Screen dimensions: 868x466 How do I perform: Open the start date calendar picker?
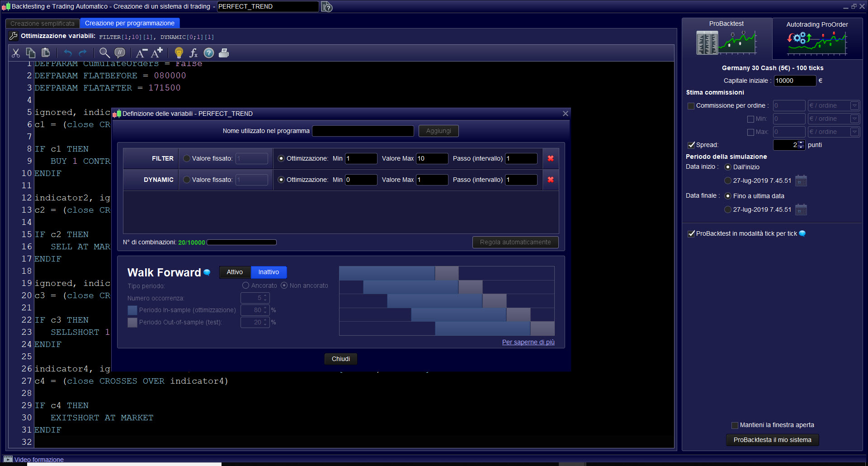801,181
